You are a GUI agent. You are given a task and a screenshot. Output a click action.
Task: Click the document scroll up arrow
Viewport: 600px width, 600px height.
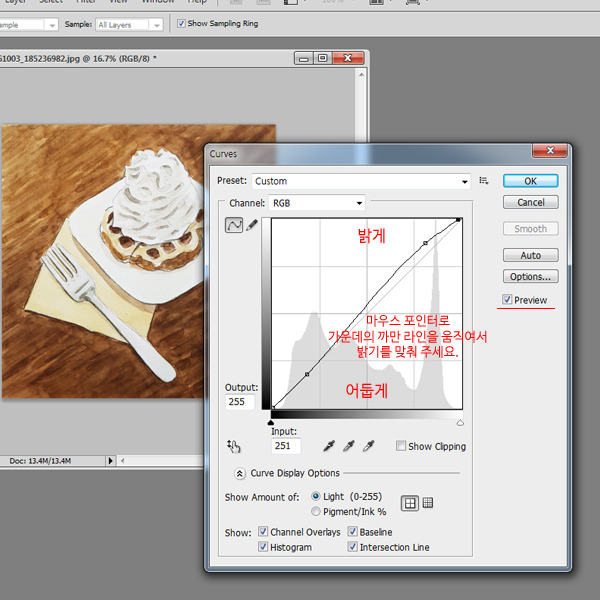(362, 75)
